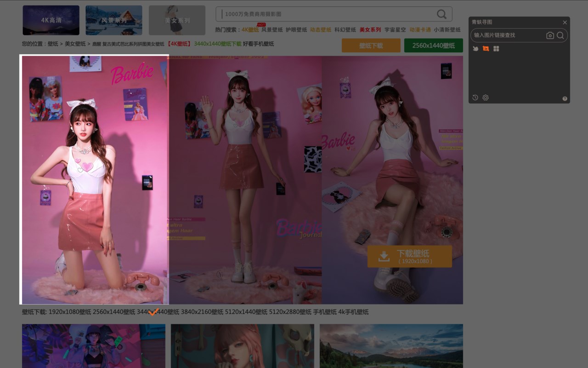The width and height of the screenshot is (588, 368).
Task: Click hot search 风景壁纸 link
Action: [x=272, y=29]
